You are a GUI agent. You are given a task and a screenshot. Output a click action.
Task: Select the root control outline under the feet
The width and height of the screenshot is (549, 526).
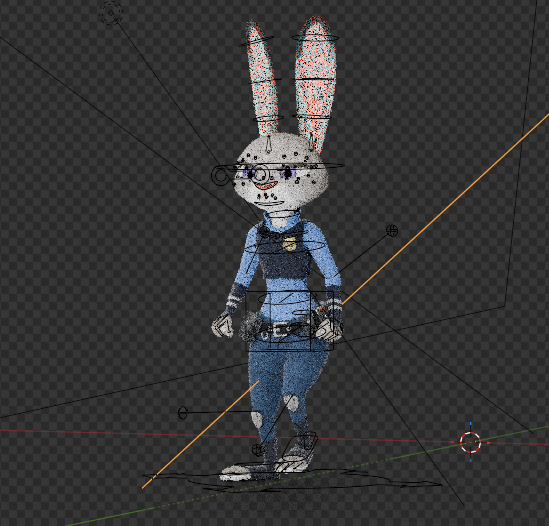[x=292, y=480]
